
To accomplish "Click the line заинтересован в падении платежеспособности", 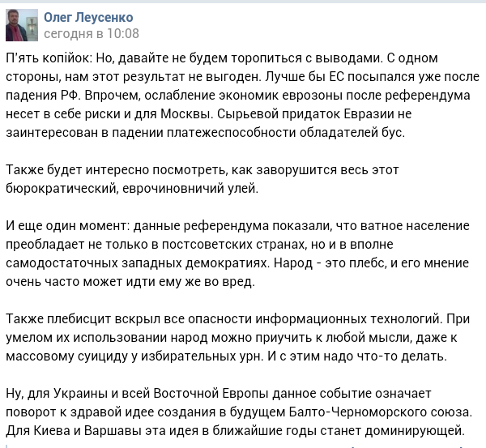I will coord(205,133).
